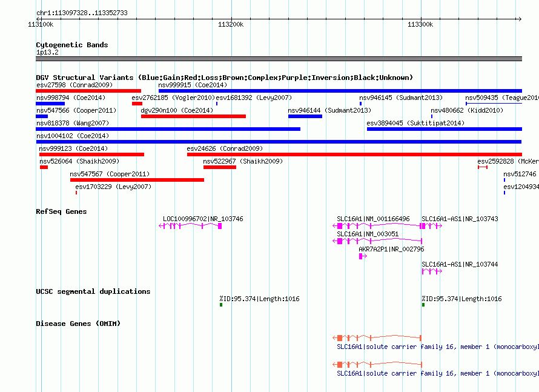Click the nsv547567 (Cooper2011) red bar
The image size is (539, 392).
point(137,180)
